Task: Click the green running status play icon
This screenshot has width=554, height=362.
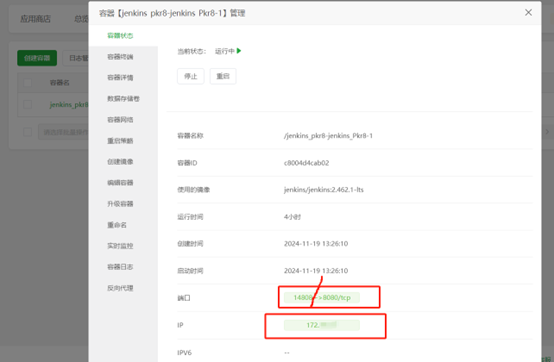Action: [x=239, y=51]
